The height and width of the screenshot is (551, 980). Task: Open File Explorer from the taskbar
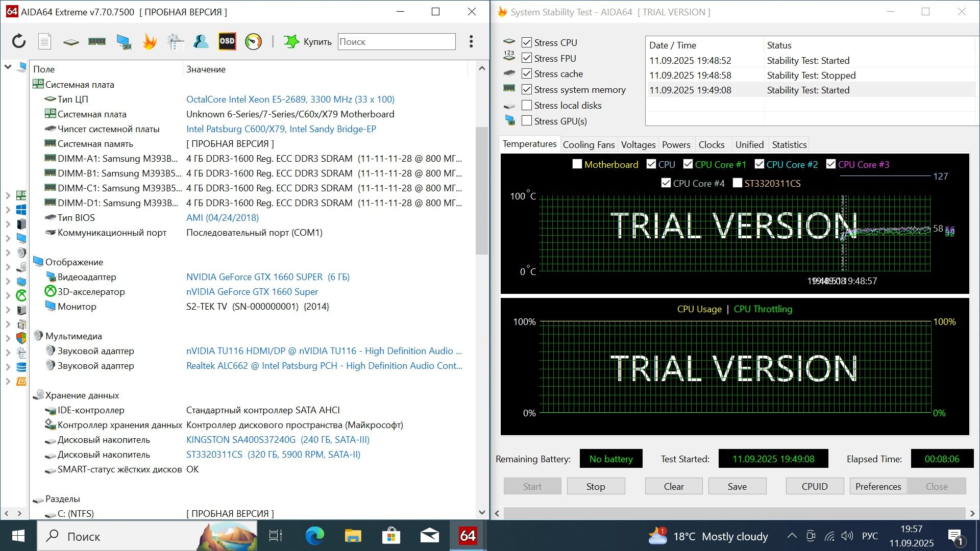353,536
